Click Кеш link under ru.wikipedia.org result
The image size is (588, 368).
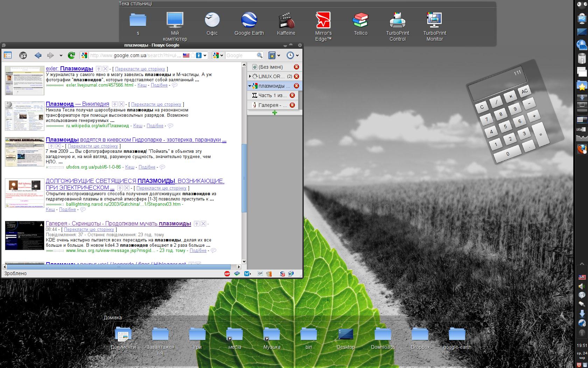click(138, 126)
